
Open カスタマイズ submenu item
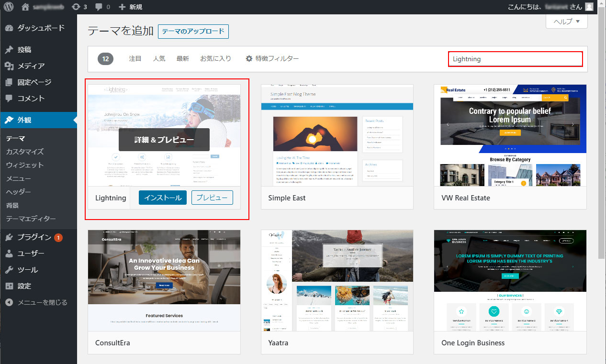click(x=25, y=152)
